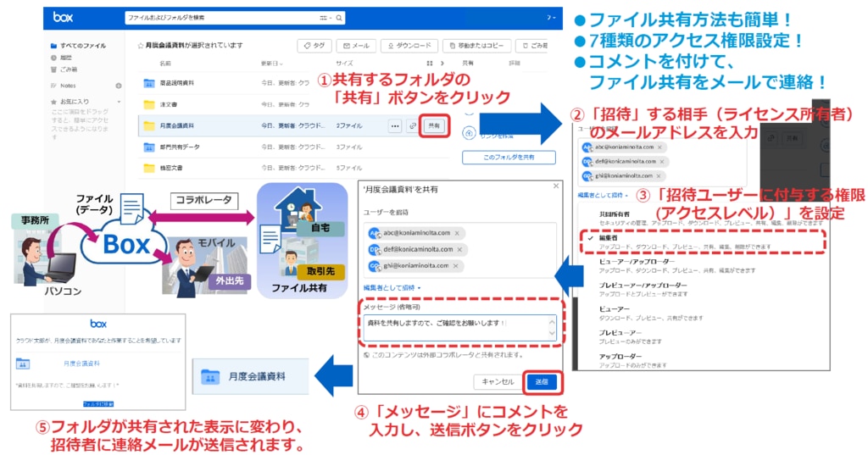Open すべてのファイル in the sidebar
The width and height of the screenshot is (868, 455).
pos(78,46)
